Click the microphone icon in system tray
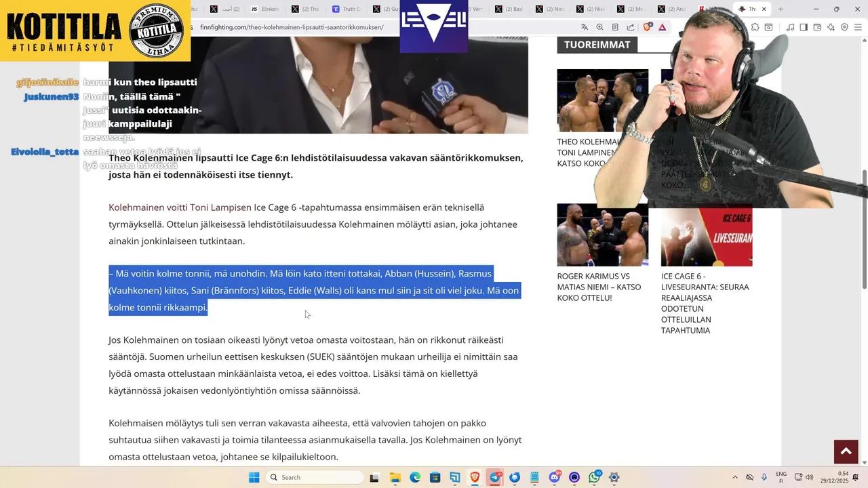The width and height of the screenshot is (868, 488). pyautogui.click(x=764, y=477)
